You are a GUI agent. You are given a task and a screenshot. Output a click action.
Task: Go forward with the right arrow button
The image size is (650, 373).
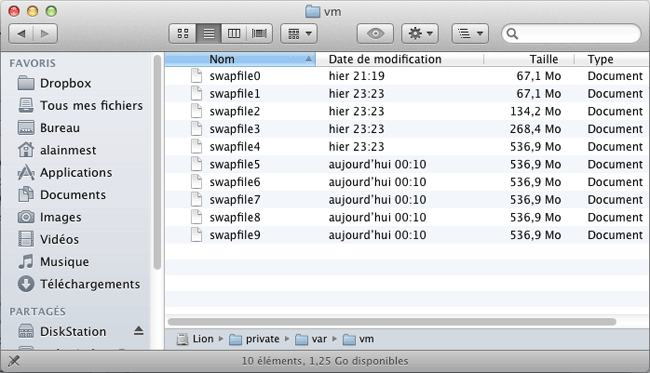[45, 34]
